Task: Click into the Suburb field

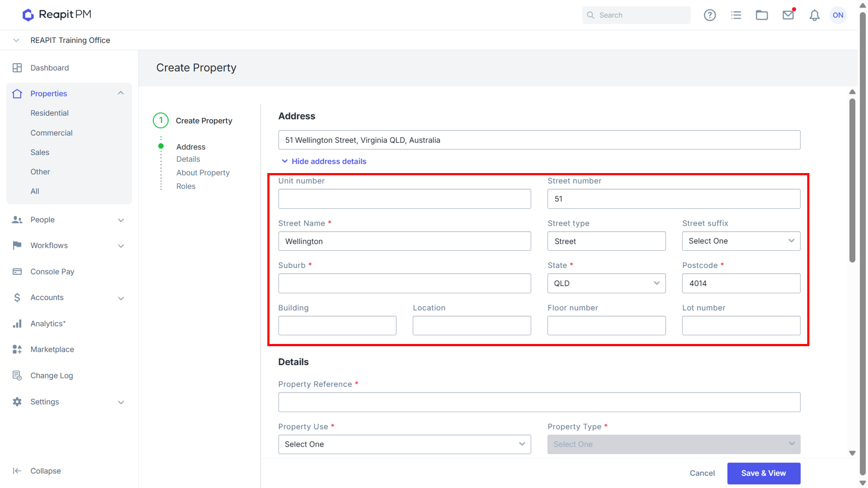Action: click(x=404, y=283)
